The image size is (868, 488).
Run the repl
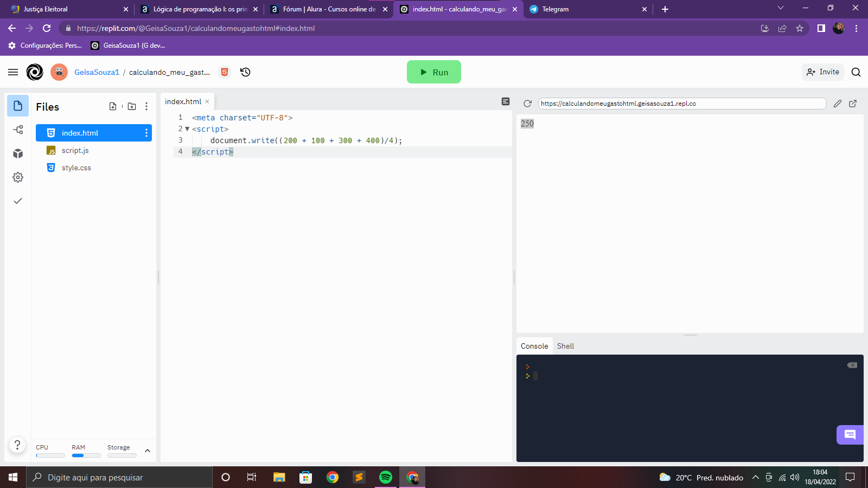[x=434, y=72]
